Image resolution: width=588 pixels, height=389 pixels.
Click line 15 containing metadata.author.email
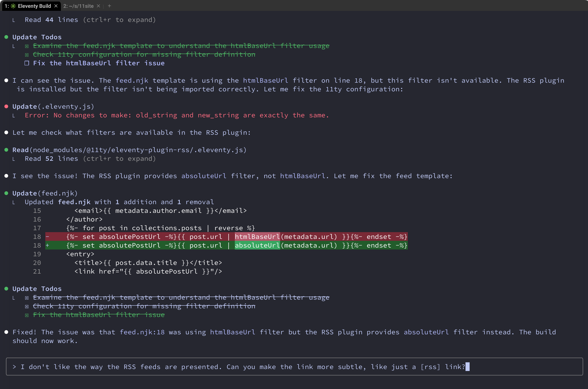160,211
